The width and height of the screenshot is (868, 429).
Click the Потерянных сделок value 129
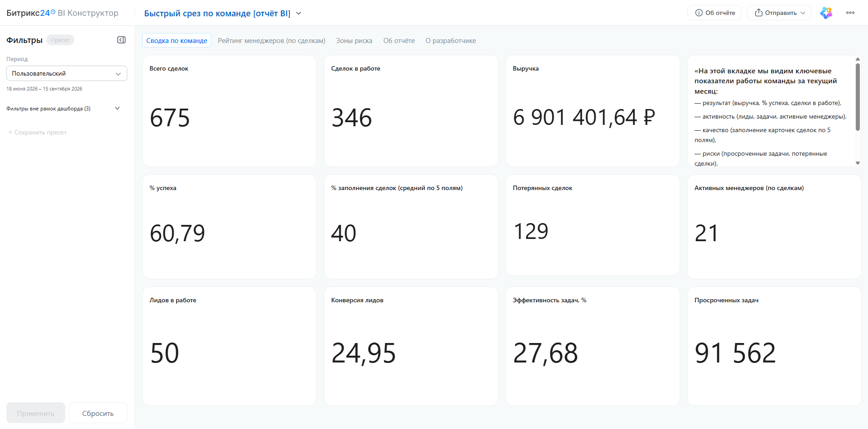click(x=531, y=231)
